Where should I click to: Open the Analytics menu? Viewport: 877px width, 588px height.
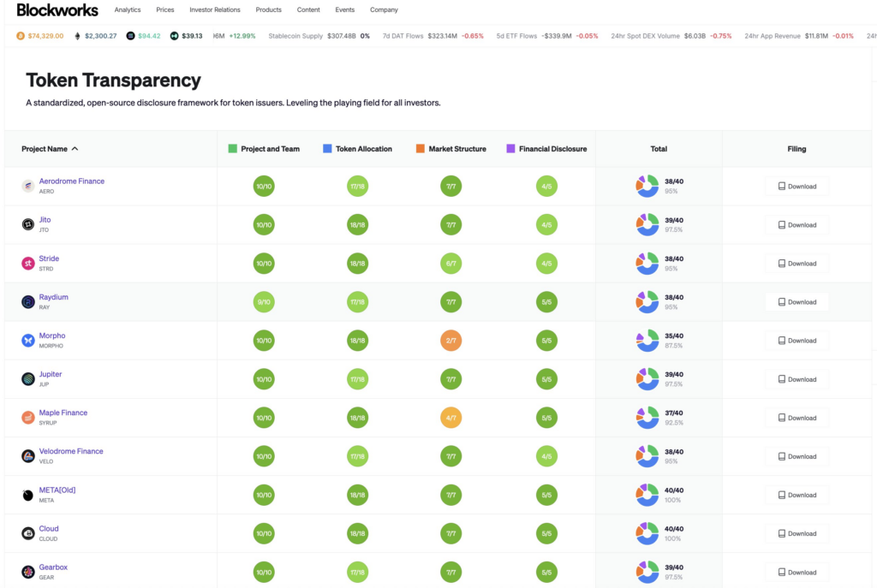click(128, 10)
